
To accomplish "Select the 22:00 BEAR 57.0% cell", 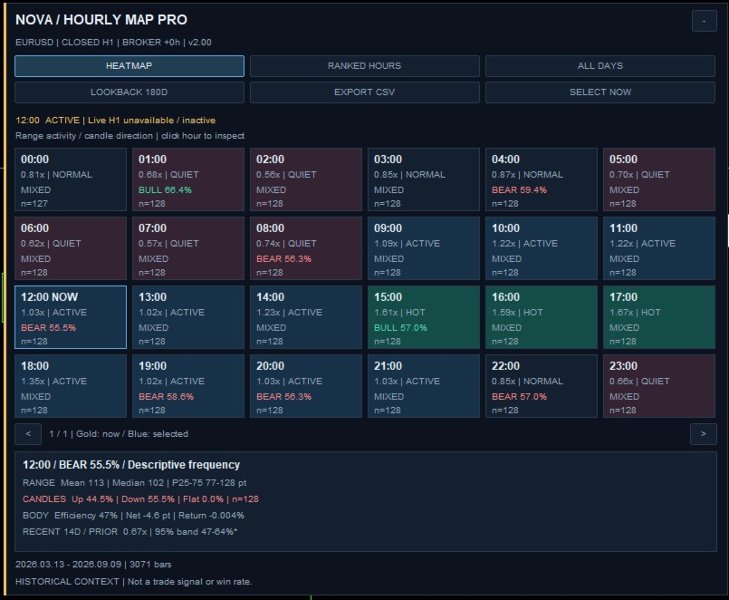I will (542, 386).
